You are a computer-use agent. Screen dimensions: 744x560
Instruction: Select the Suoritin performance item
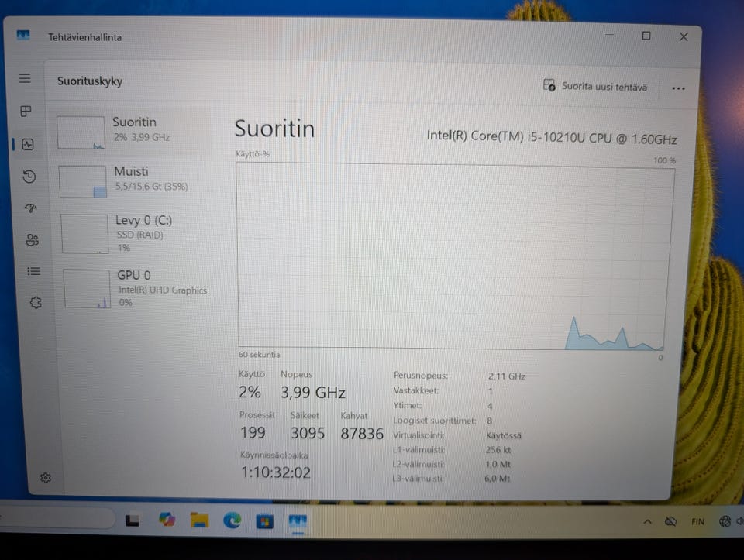[132, 132]
